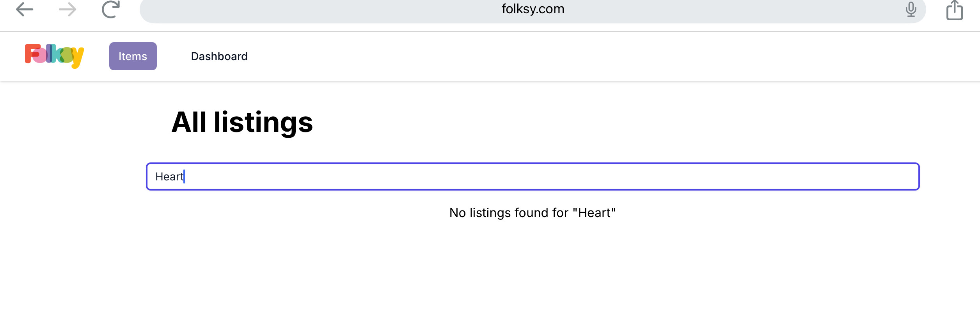Go back using the browser back arrow
980x319 pixels.
click(25, 9)
